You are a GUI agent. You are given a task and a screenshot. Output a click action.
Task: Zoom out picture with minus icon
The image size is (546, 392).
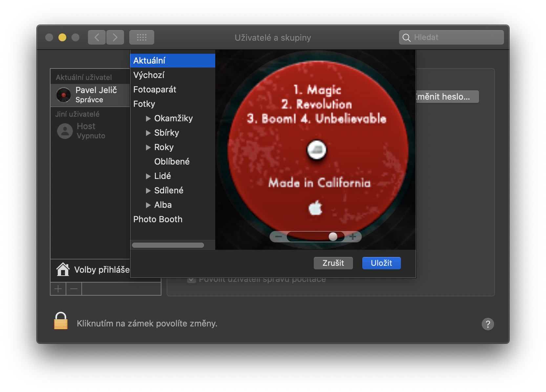[279, 237]
